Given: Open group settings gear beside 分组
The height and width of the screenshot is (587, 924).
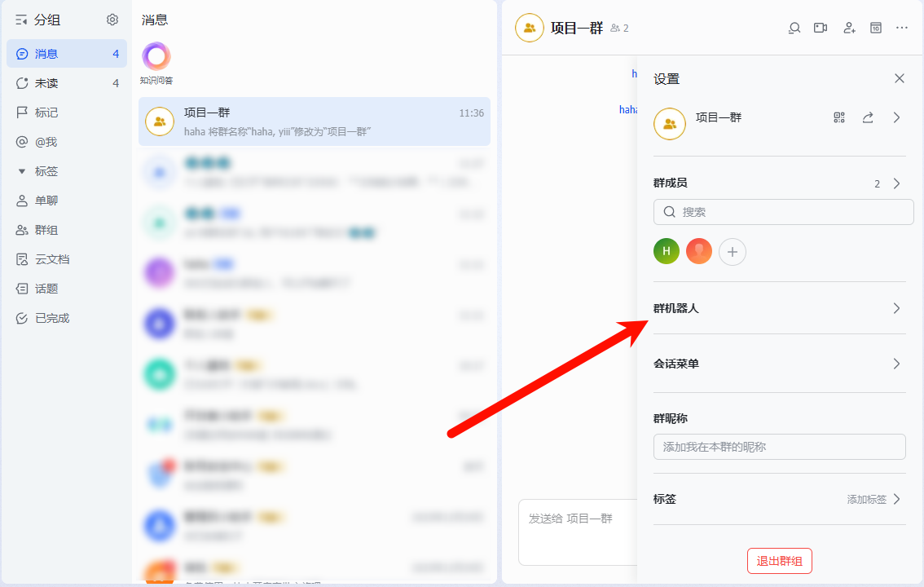Looking at the screenshot, I should 112,20.
